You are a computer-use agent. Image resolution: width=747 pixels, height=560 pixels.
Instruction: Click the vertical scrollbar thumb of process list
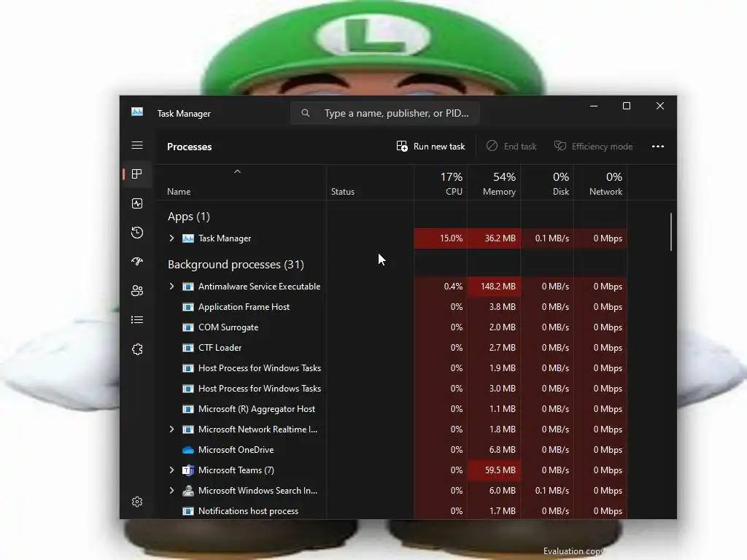pyautogui.click(x=671, y=231)
